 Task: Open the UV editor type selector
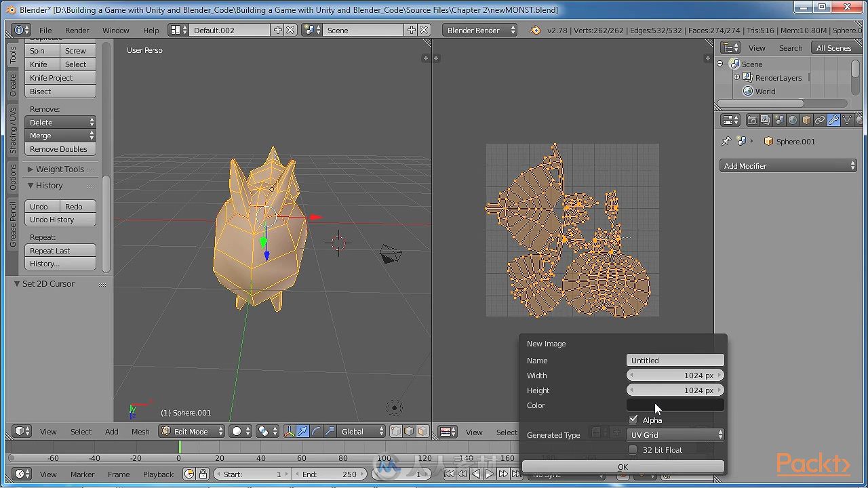click(448, 432)
